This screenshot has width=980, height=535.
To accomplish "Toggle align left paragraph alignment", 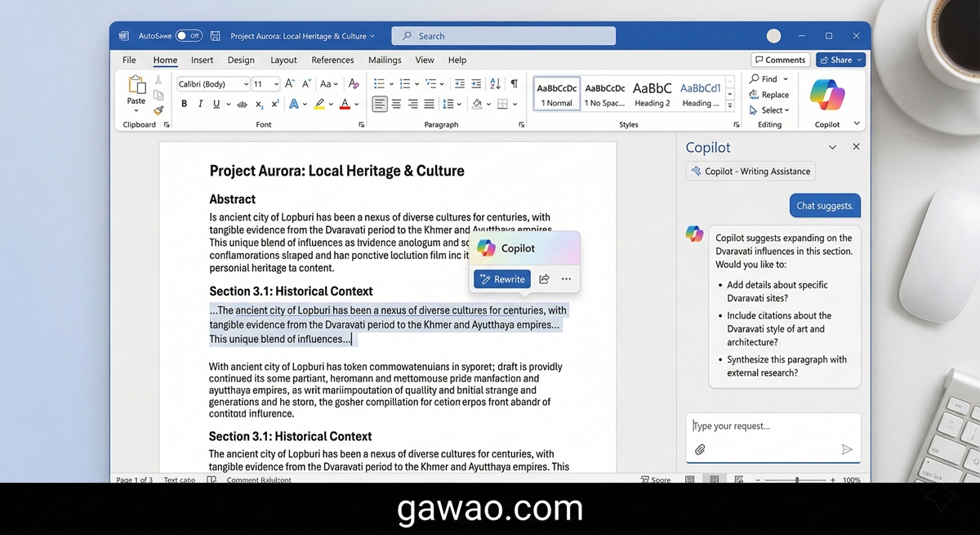I will point(380,104).
